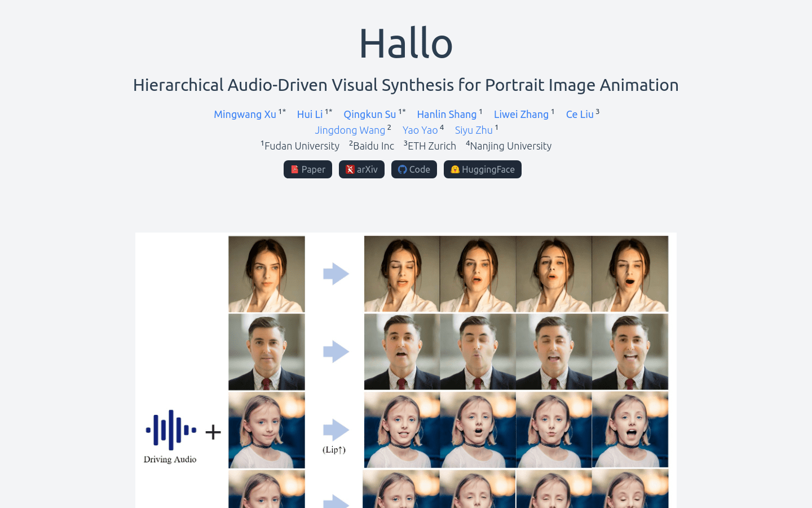
Task: Click the Baidu Inc affiliation text
Action: click(373, 146)
